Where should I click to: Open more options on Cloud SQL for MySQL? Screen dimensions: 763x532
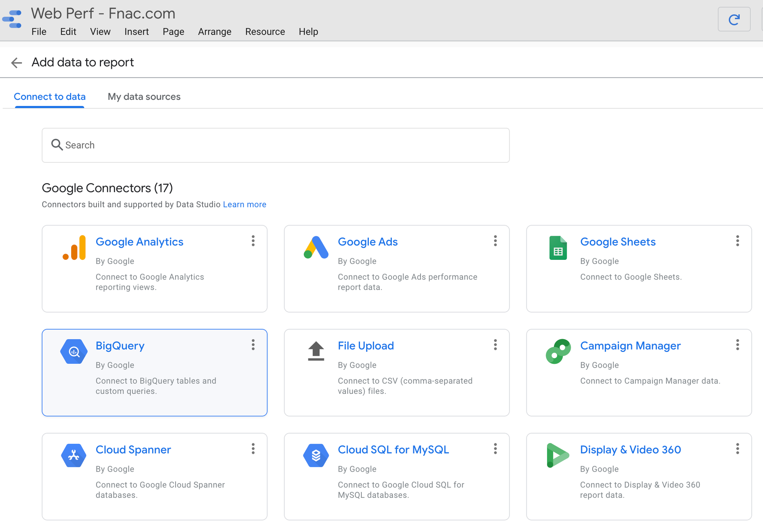point(495,449)
